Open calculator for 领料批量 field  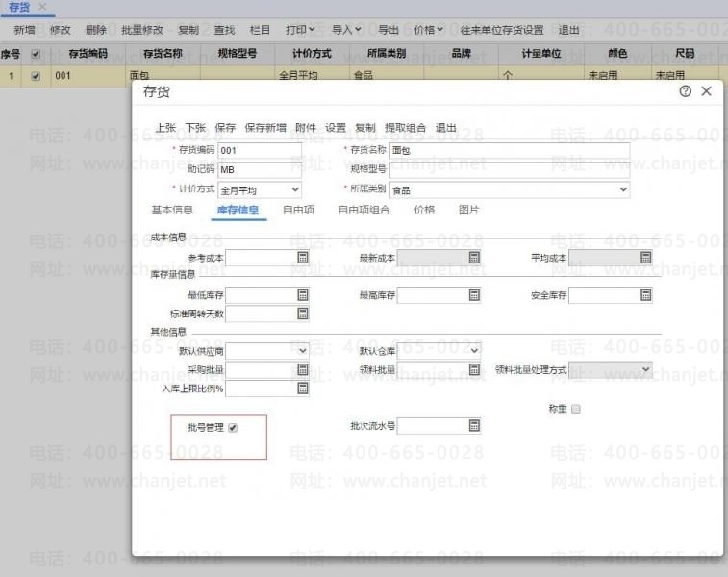(x=474, y=369)
